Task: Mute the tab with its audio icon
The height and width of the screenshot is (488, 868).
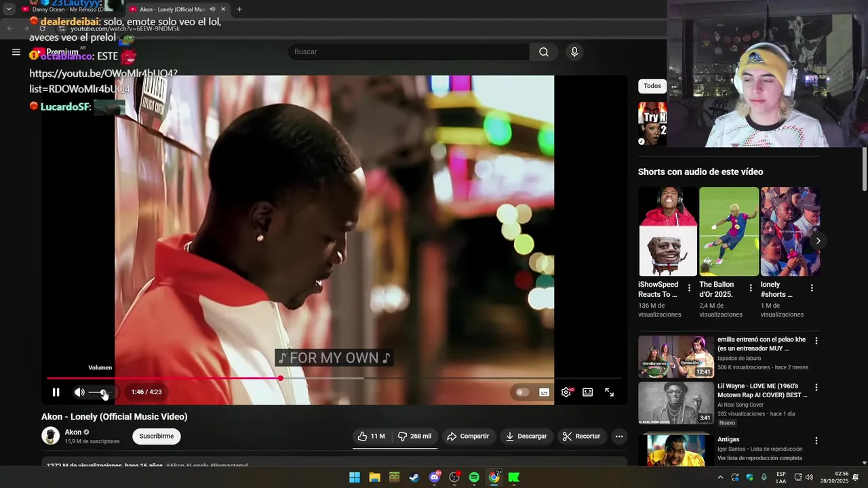Action: point(212,9)
